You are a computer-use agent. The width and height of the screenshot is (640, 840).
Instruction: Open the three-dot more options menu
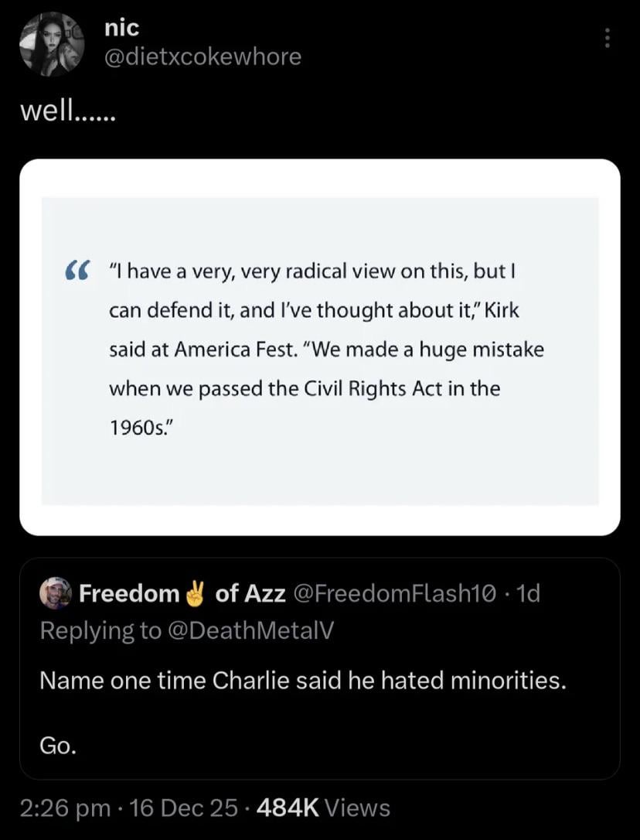[x=608, y=39]
